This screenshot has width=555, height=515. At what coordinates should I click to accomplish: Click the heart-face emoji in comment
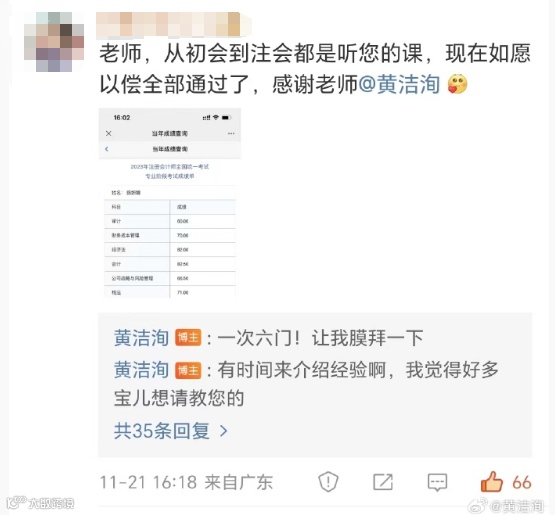[x=457, y=84]
